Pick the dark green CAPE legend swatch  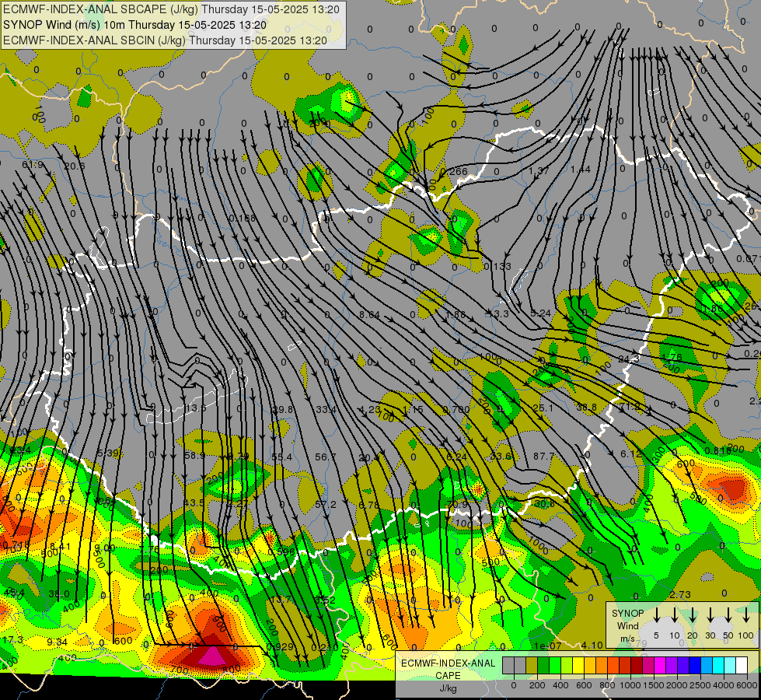pyautogui.click(x=543, y=666)
